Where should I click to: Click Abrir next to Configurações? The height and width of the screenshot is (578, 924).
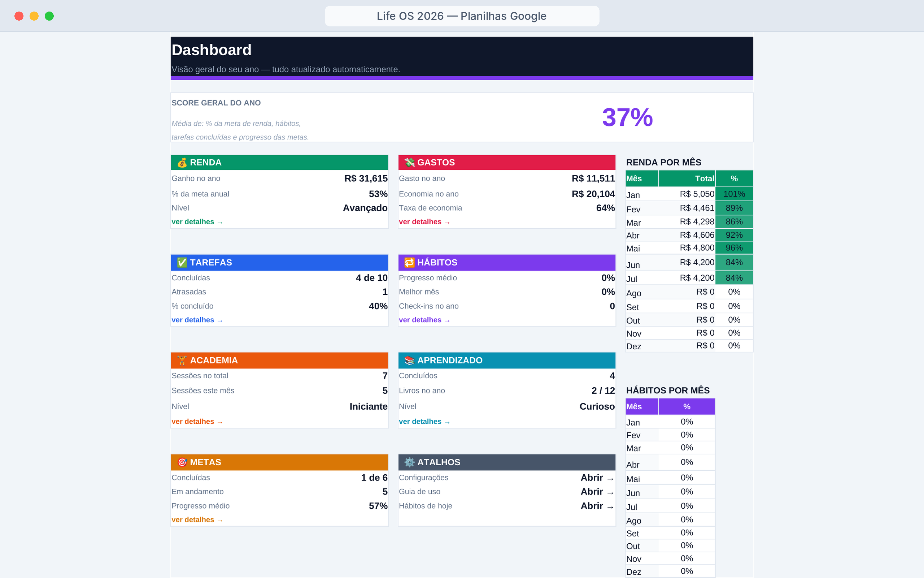[x=597, y=478]
